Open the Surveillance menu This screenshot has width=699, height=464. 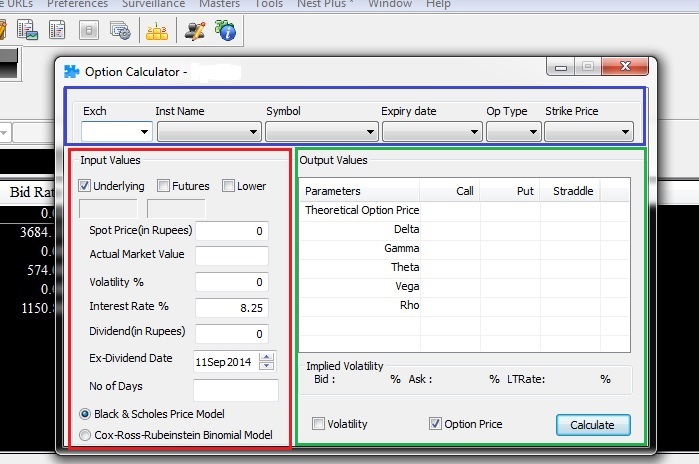pos(153,4)
